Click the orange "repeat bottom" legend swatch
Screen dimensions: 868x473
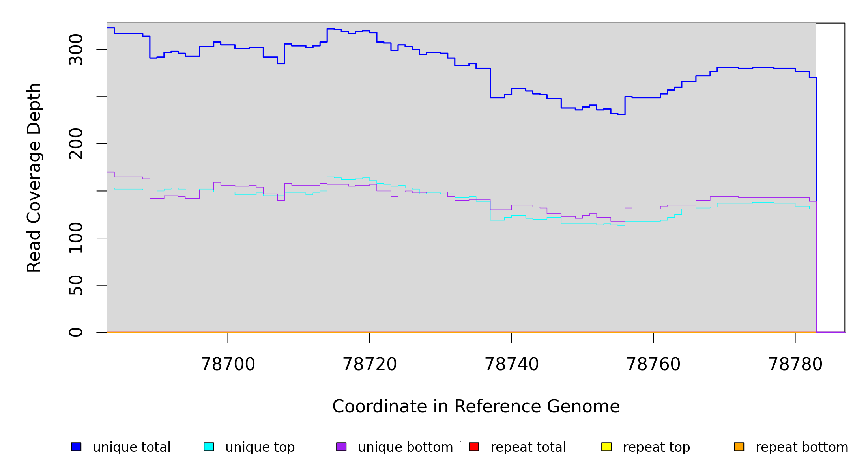[x=739, y=447]
